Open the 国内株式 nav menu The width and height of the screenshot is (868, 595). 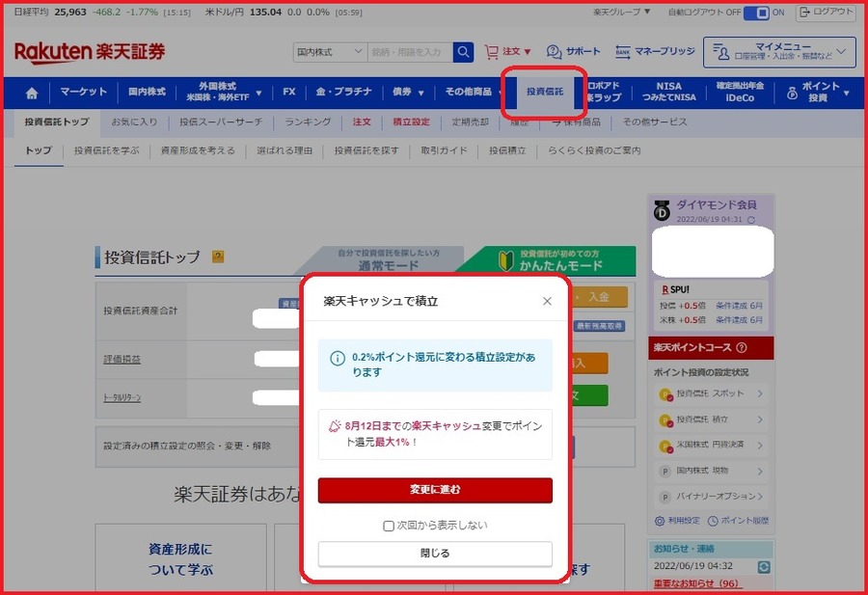click(147, 92)
